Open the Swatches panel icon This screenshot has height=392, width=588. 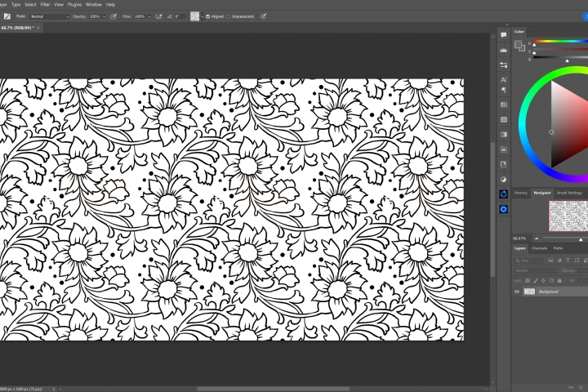pyautogui.click(x=504, y=105)
